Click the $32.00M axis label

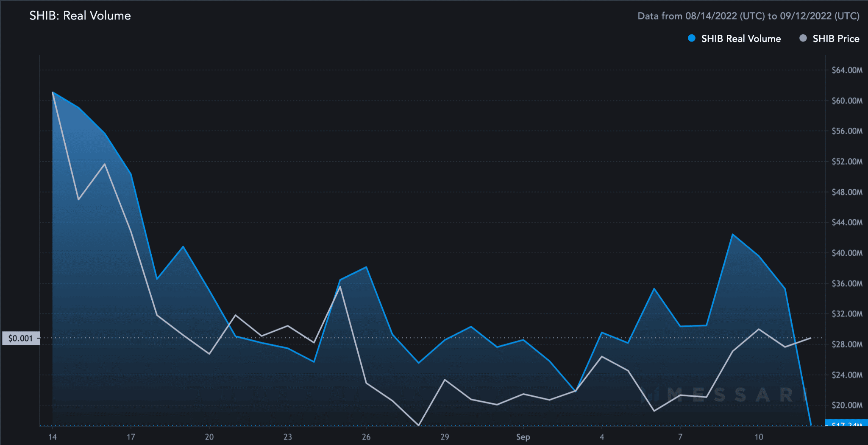(x=847, y=314)
